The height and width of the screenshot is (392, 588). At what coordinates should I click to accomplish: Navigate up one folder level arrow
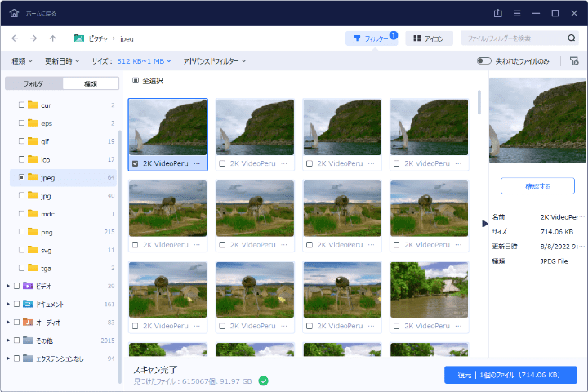(53, 38)
